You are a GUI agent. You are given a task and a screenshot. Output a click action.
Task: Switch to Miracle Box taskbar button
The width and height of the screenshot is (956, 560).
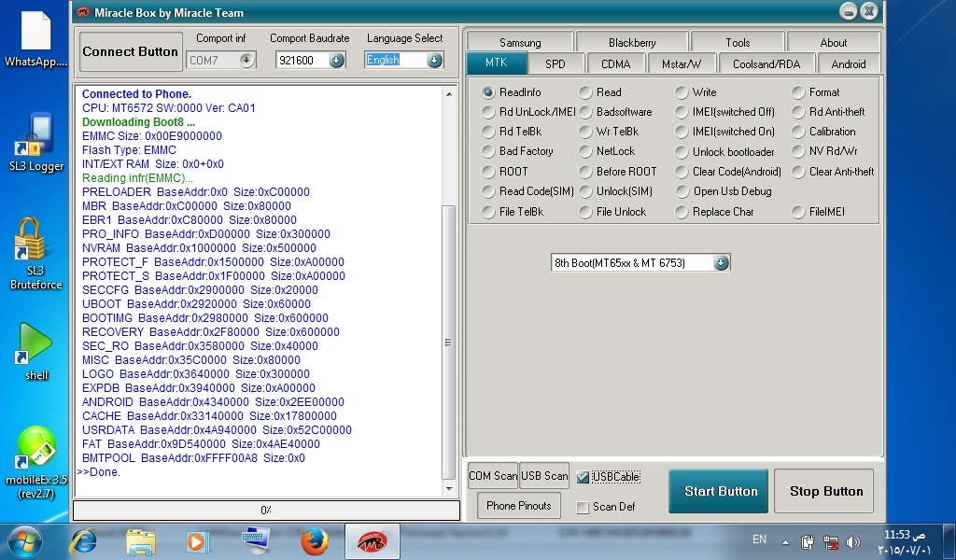(372, 541)
